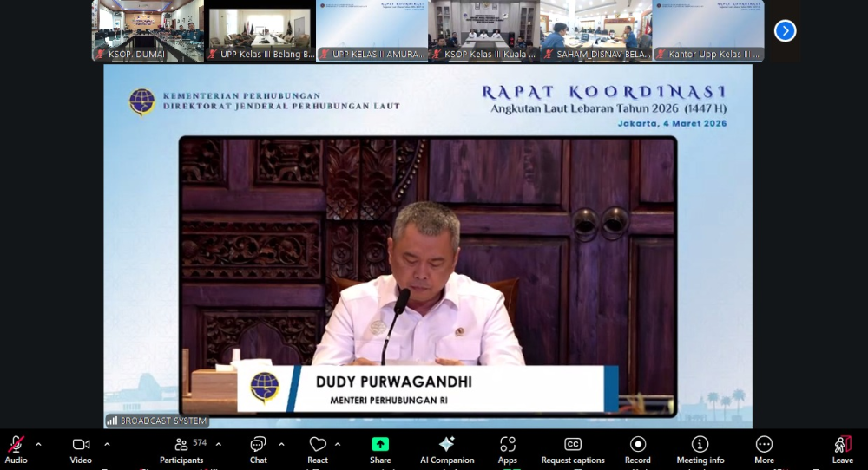The width and height of the screenshot is (868, 470).
Task: Click the Jakarta, 4 Maret 2026 text
Action: point(672,123)
